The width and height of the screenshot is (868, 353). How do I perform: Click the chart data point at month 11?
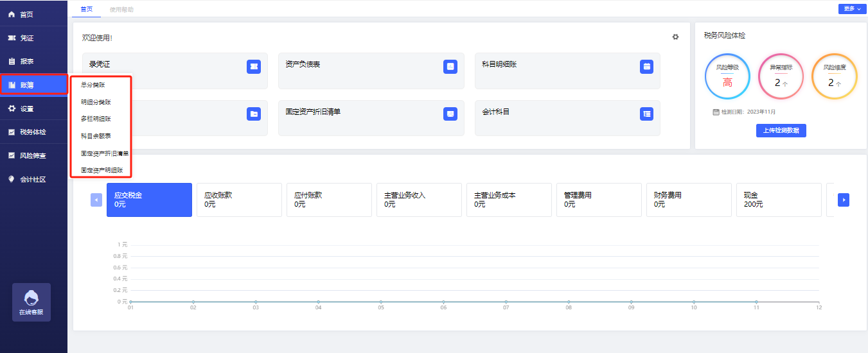(x=756, y=302)
